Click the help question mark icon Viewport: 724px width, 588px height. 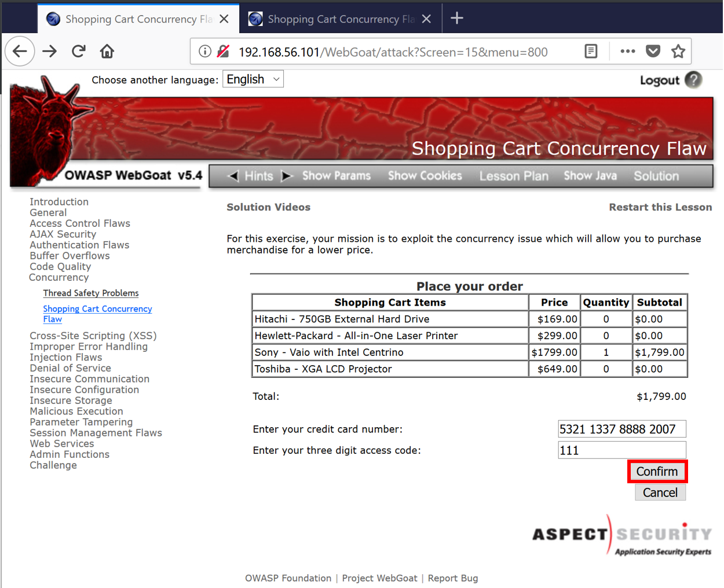coord(693,80)
